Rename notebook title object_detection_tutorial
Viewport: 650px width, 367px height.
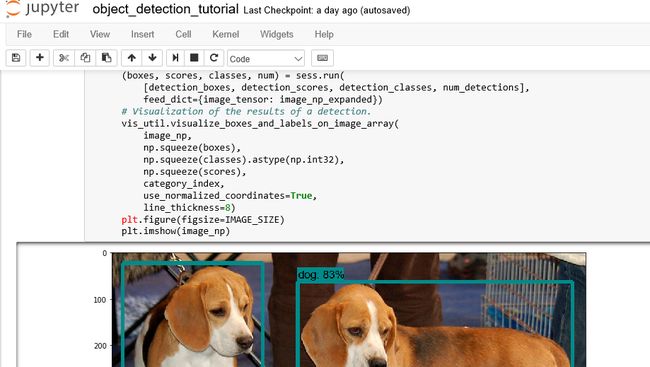pyautogui.click(x=165, y=9)
